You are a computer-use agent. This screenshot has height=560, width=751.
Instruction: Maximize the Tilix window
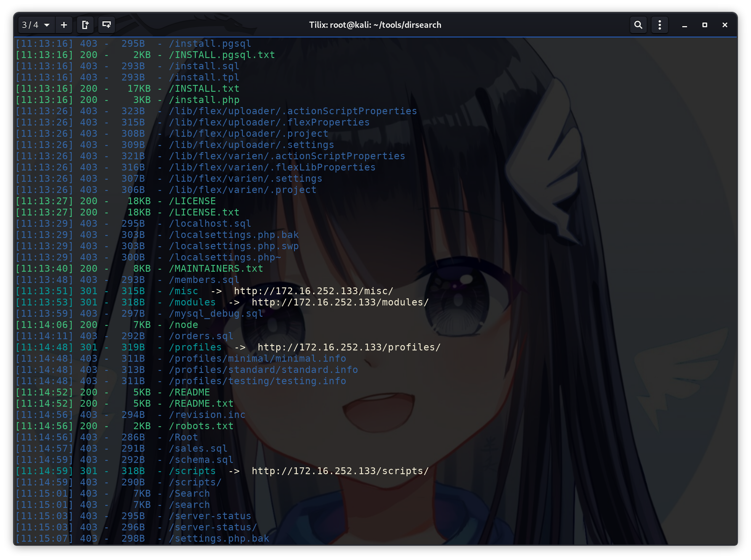(705, 25)
